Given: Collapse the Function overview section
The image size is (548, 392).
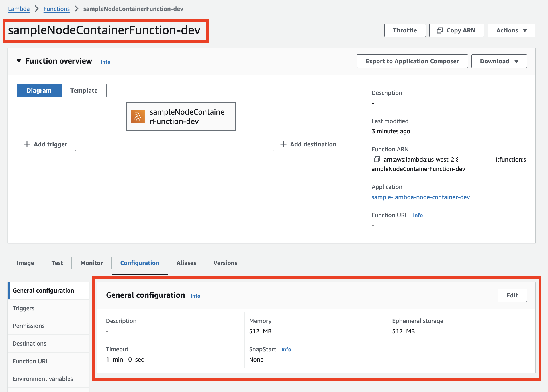Looking at the screenshot, I should [19, 61].
